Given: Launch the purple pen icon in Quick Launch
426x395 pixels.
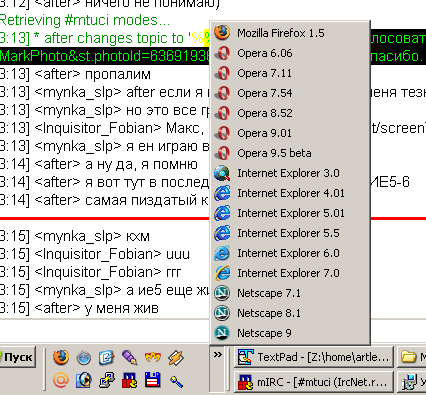Looking at the screenshot, I should (x=129, y=358).
